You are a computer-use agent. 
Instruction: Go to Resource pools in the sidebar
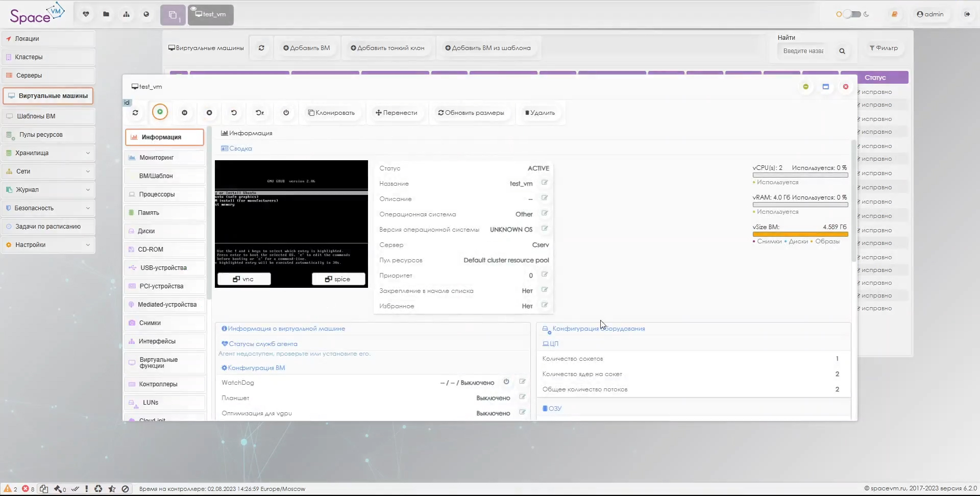[x=48, y=135]
